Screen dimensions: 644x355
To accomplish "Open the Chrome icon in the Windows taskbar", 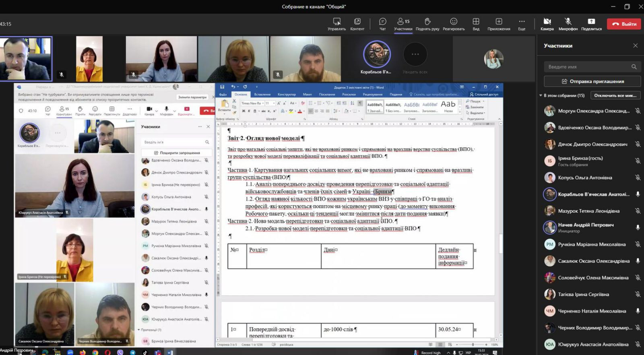I will pos(95,352).
